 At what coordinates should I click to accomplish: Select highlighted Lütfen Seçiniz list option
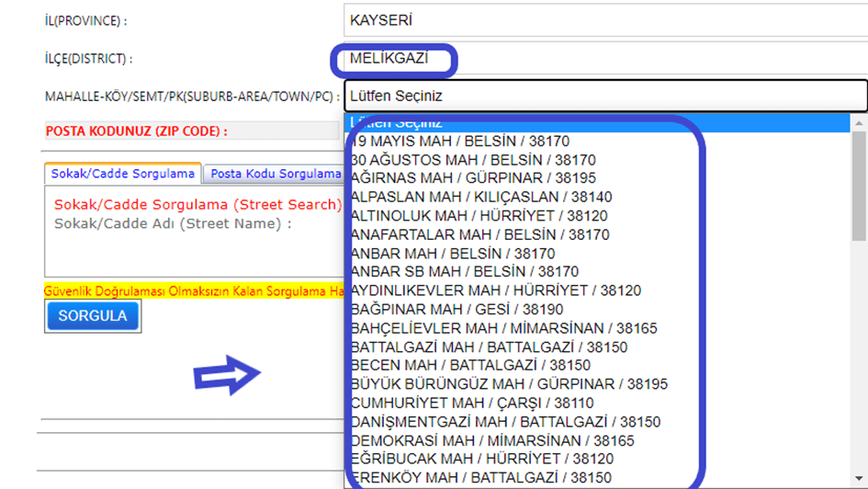coord(597,123)
